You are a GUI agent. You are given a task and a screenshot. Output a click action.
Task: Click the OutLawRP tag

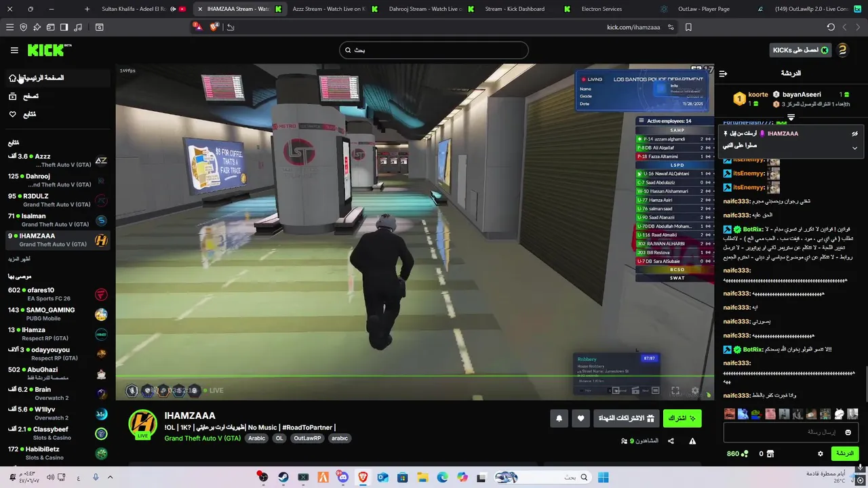(x=307, y=439)
